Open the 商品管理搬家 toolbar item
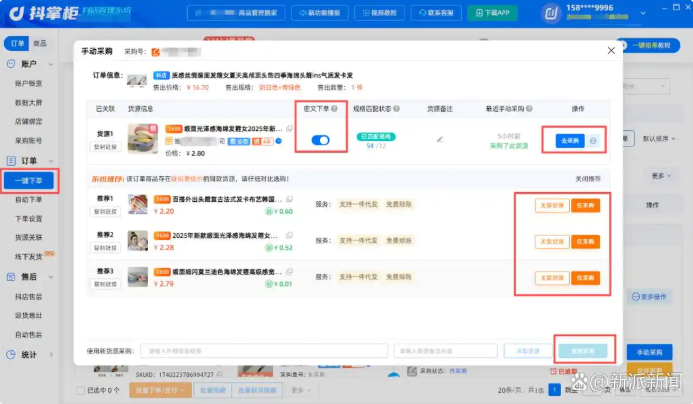693x404 pixels. pos(236,13)
